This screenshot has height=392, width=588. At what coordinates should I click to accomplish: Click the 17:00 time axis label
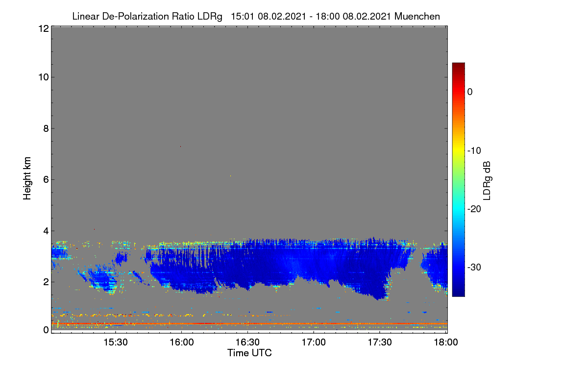click(x=314, y=343)
